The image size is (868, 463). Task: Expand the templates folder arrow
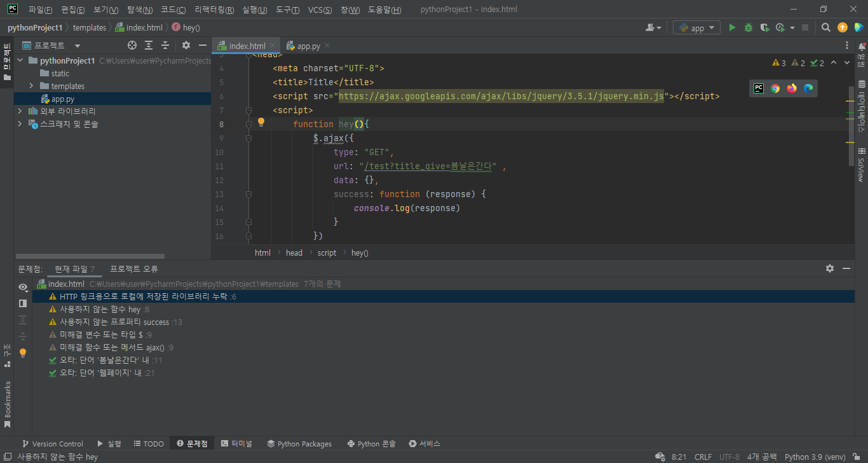point(31,86)
